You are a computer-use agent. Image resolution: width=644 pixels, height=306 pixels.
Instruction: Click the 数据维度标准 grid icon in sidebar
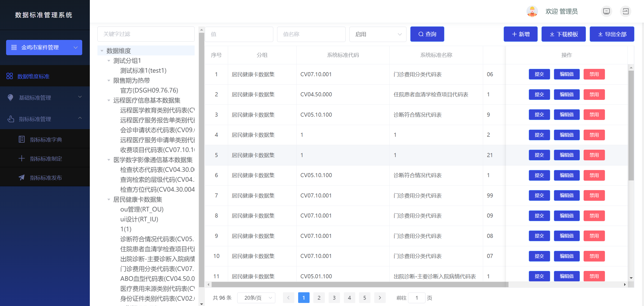click(10, 76)
